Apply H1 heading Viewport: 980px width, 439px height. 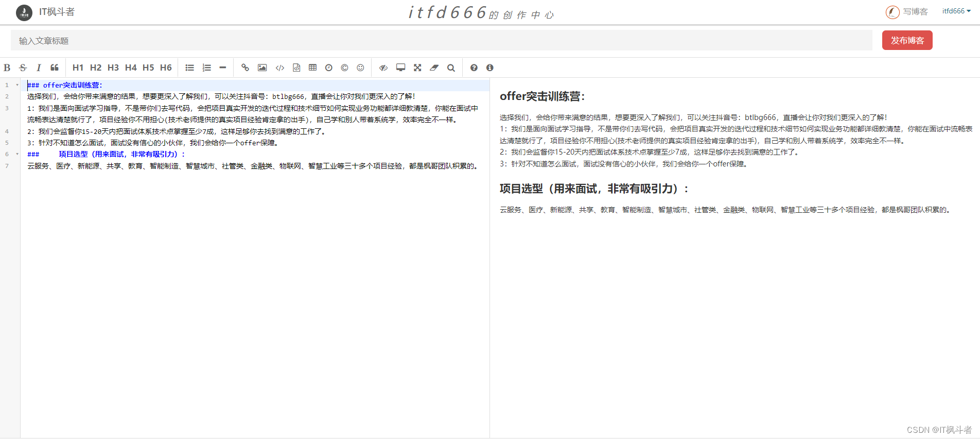tap(78, 67)
